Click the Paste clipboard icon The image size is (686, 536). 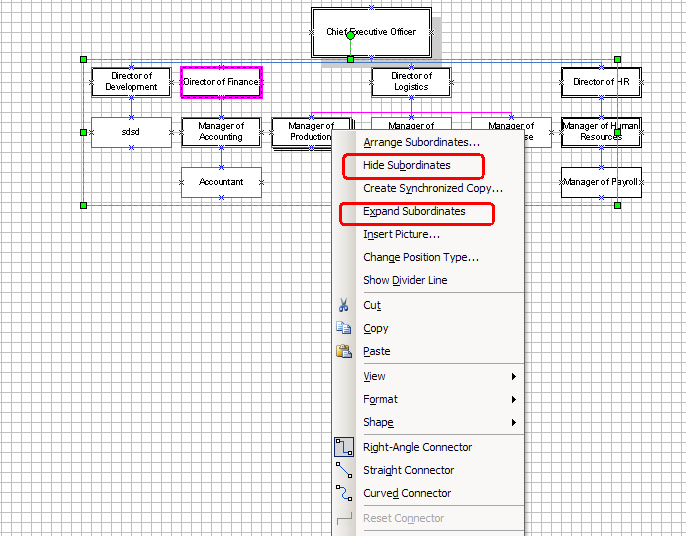[344, 351]
